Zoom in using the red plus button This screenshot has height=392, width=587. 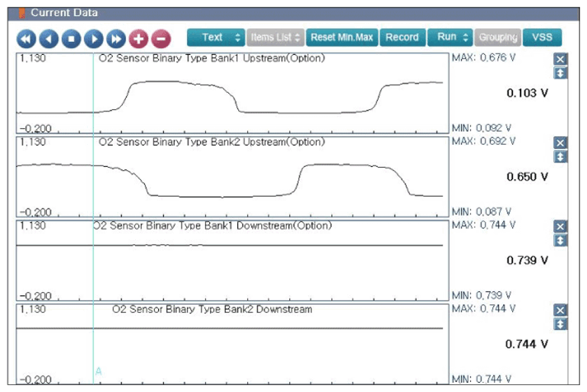tap(138, 39)
